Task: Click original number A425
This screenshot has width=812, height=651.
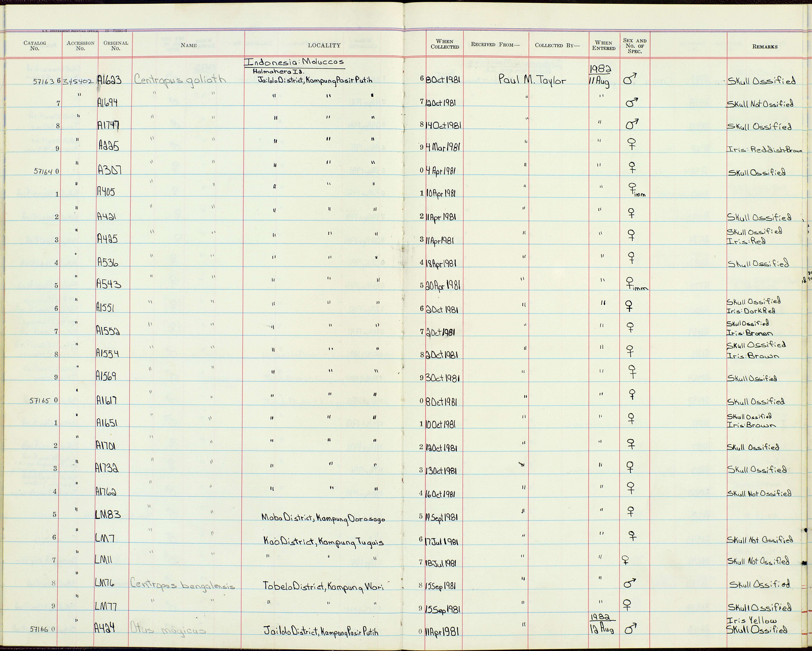Action: coord(107,239)
